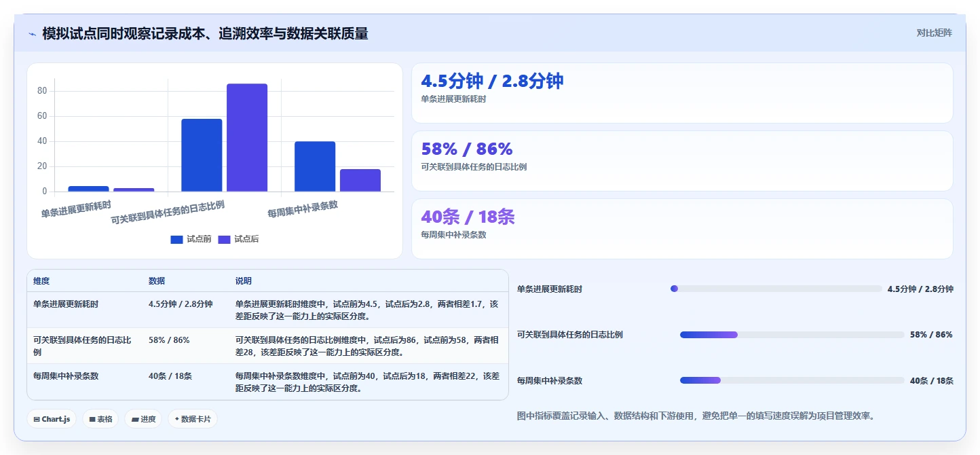Click the 试点前 bar for 每周集中补录条数
The height and width of the screenshot is (455, 980).
[315, 166]
